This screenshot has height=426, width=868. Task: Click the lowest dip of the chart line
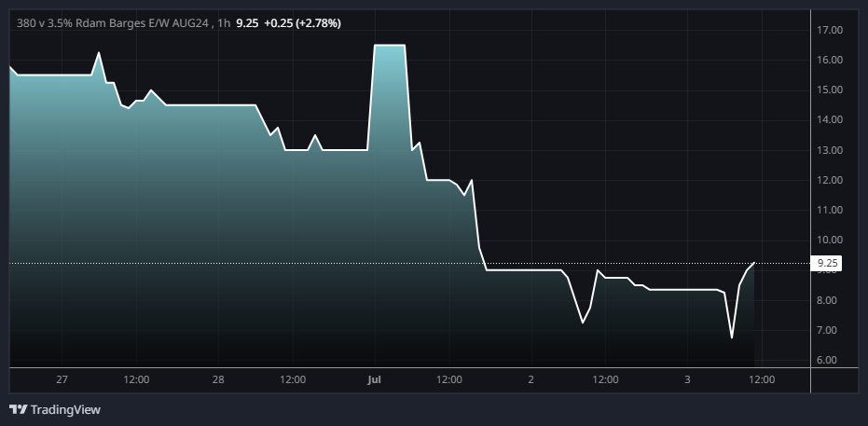tap(732, 337)
